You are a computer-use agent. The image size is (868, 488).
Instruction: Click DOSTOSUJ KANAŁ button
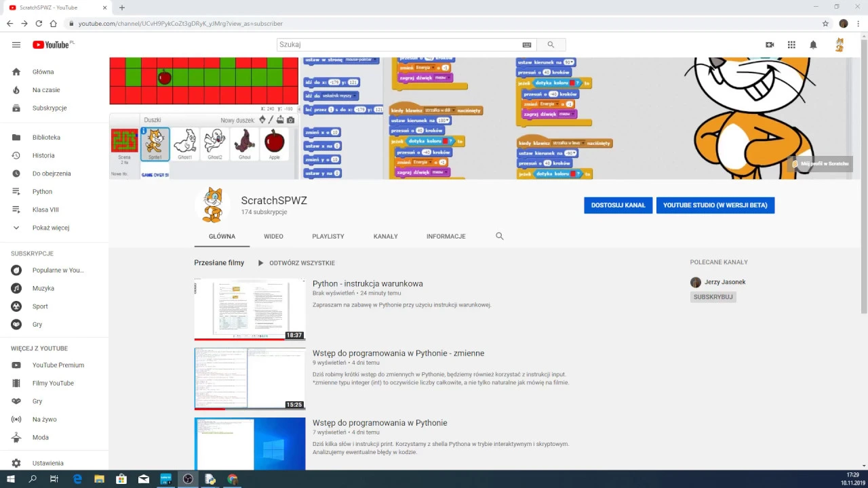(618, 205)
